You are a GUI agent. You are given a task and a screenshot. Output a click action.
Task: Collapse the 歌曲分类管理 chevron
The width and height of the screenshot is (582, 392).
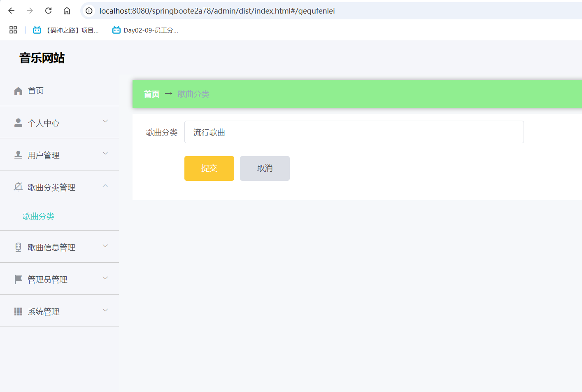[x=105, y=186]
